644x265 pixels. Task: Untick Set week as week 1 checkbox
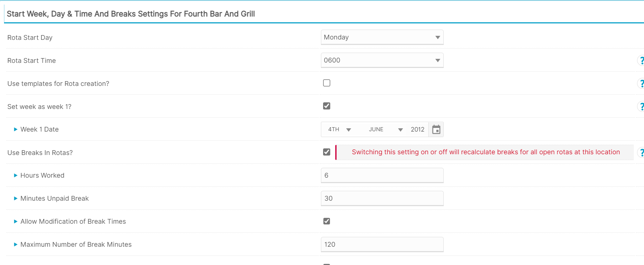(x=327, y=106)
